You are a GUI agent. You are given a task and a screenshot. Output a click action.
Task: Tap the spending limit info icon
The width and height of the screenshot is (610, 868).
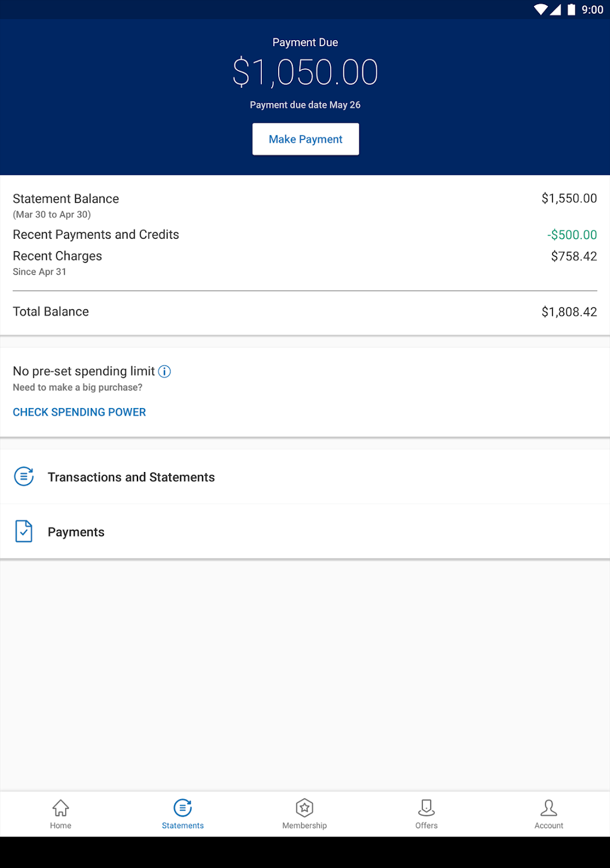[x=164, y=371]
